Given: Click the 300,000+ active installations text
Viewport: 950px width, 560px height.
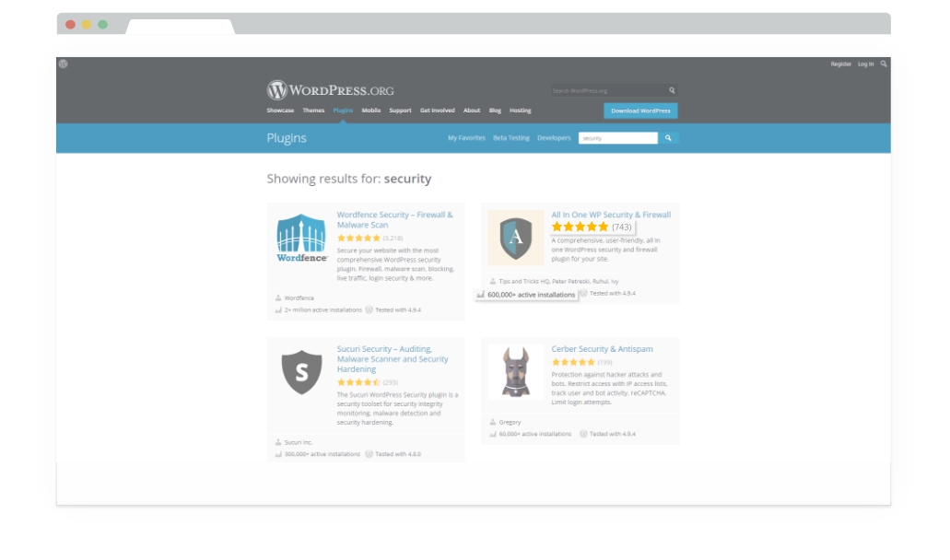Looking at the screenshot, I should (323, 454).
